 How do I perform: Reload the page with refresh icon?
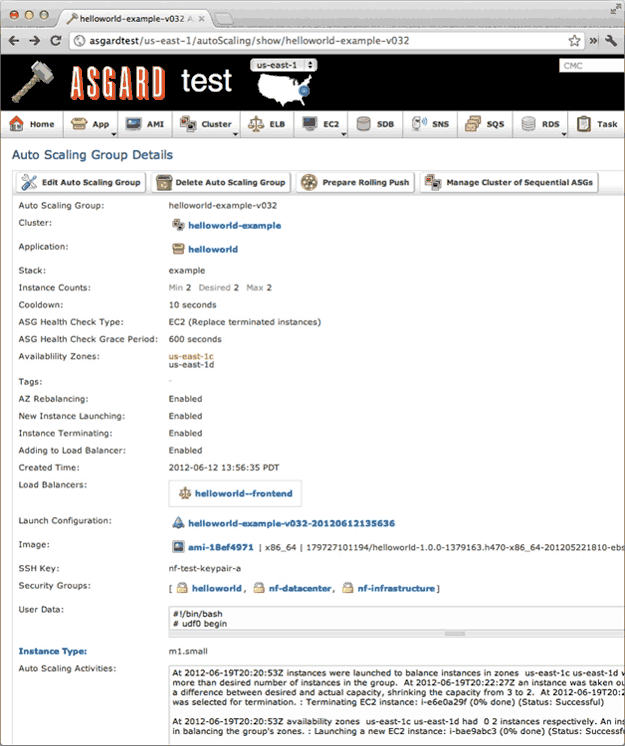(x=56, y=40)
